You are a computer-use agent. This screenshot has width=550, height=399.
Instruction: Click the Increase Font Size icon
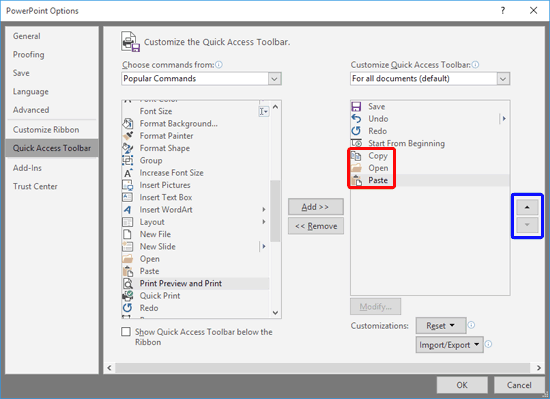click(127, 173)
